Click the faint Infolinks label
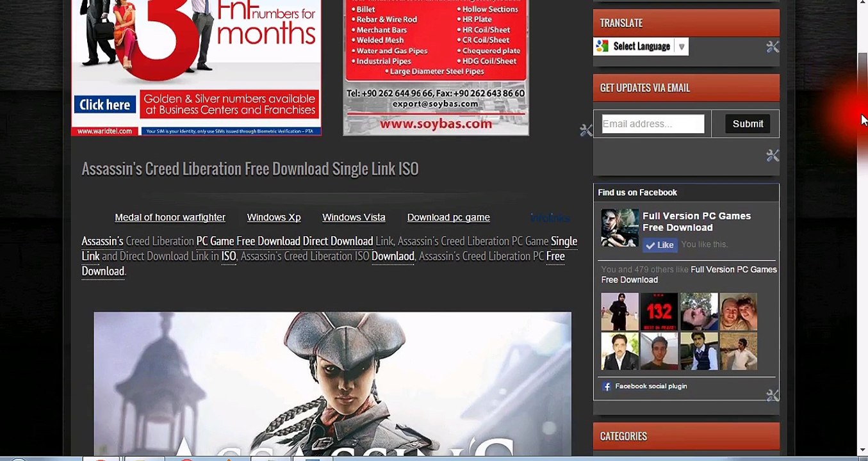The width and height of the screenshot is (868, 461). pos(550,218)
